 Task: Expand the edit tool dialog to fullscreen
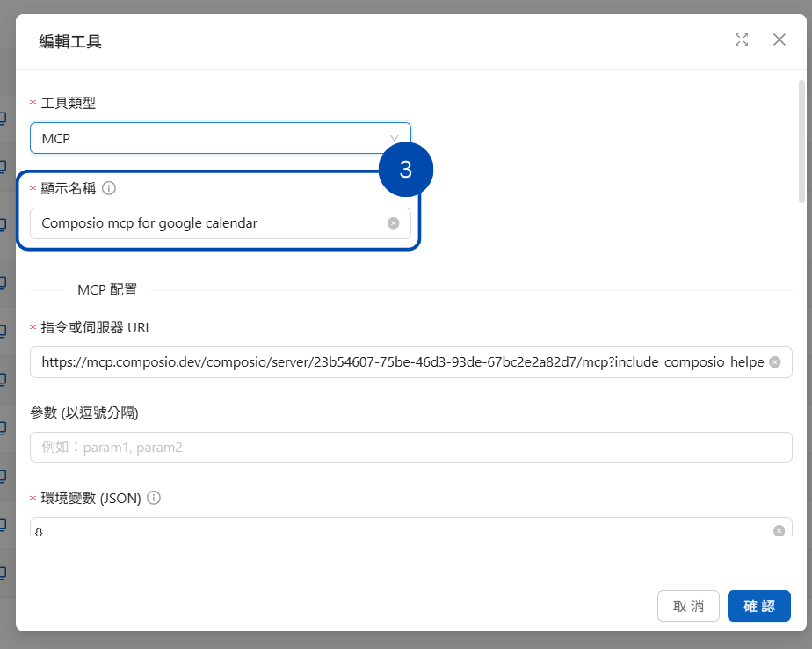742,40
